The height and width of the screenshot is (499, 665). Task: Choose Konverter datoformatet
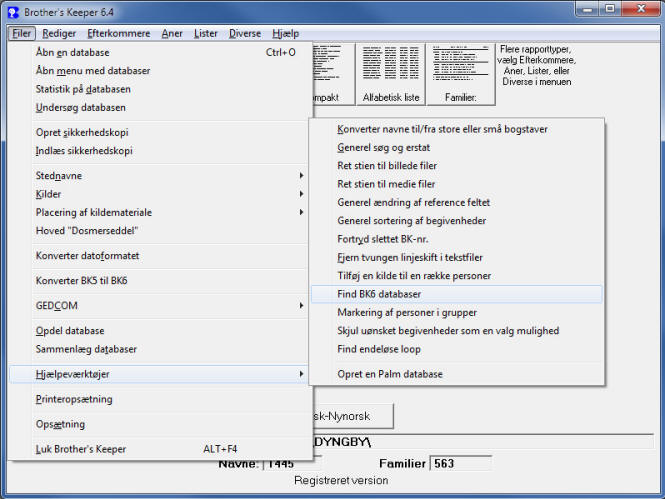point(160,256)
